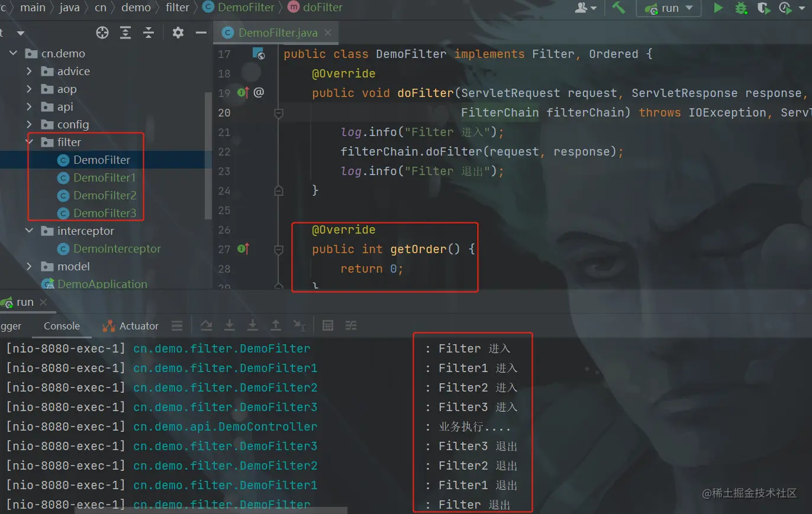
Task: Hide the Project panel with minus icon
Action: pyautogui.click(x=201, y=33)
